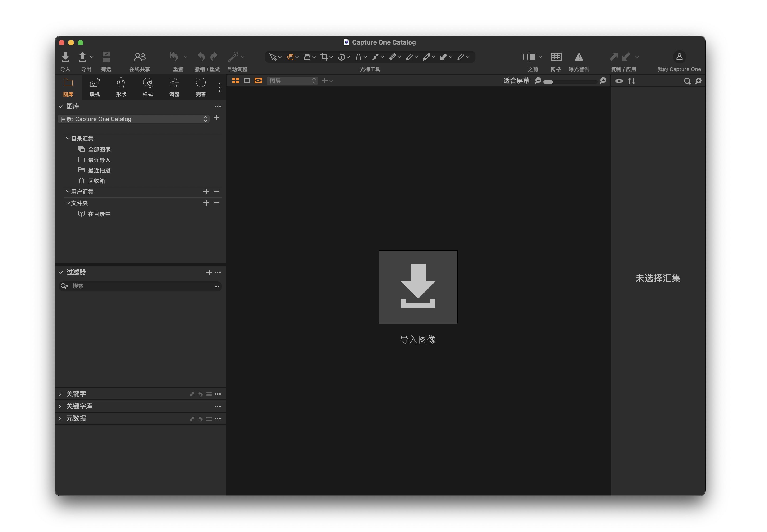Click the 导出 export icon

(82, 57)
